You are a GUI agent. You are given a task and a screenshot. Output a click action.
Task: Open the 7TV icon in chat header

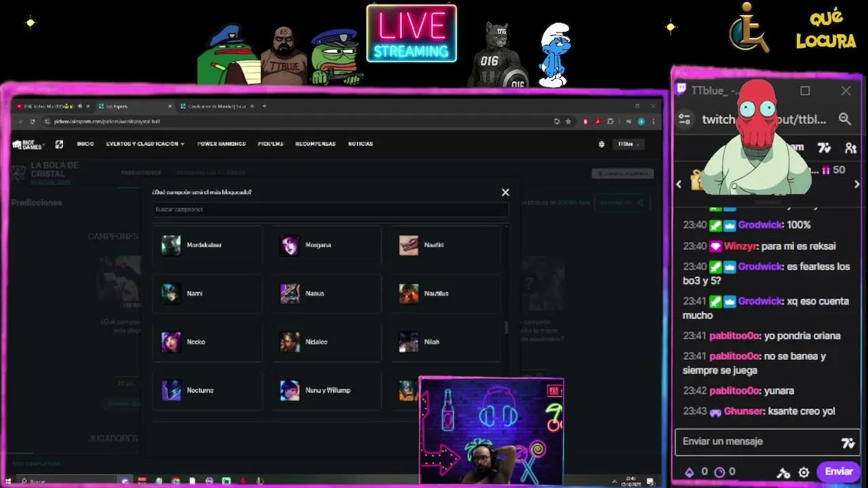(x=824, y=148)
